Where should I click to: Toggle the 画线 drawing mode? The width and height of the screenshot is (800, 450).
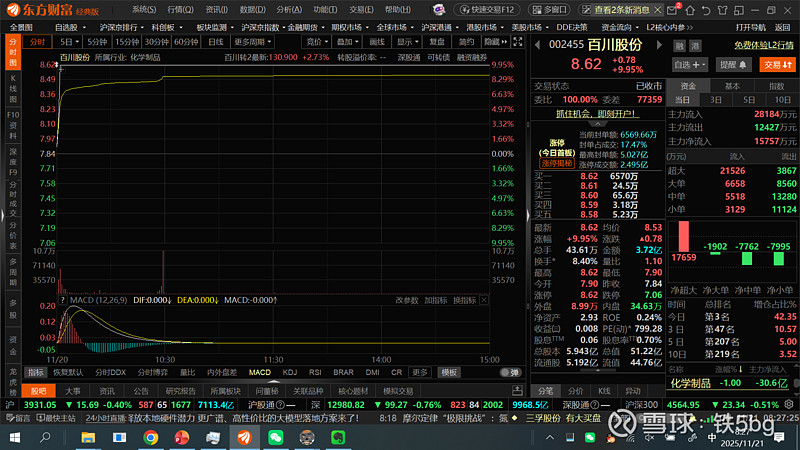tap(377, 42)
